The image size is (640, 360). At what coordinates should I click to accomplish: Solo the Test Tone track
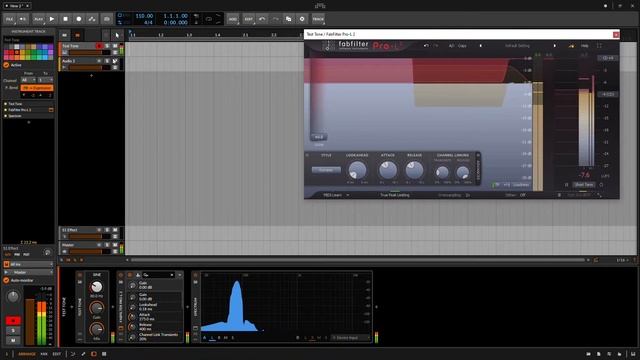[107, 46]
